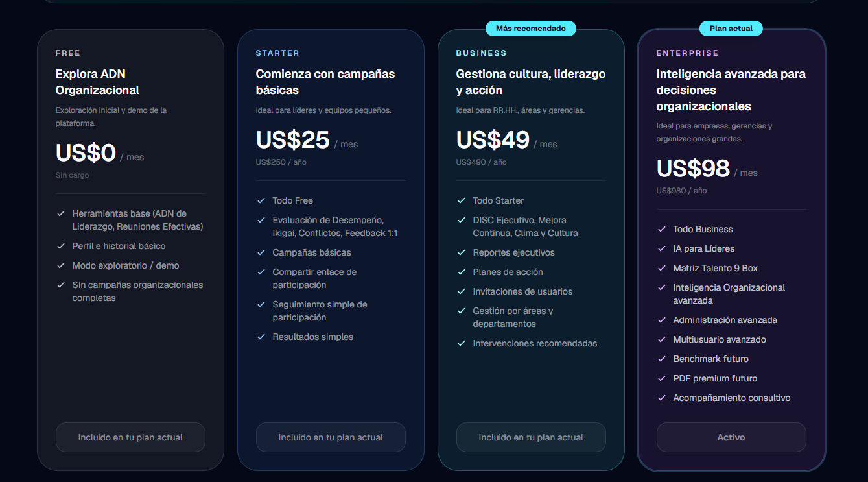Click the Plan actual badge
The image size is (868, 482).
(731, 29)
